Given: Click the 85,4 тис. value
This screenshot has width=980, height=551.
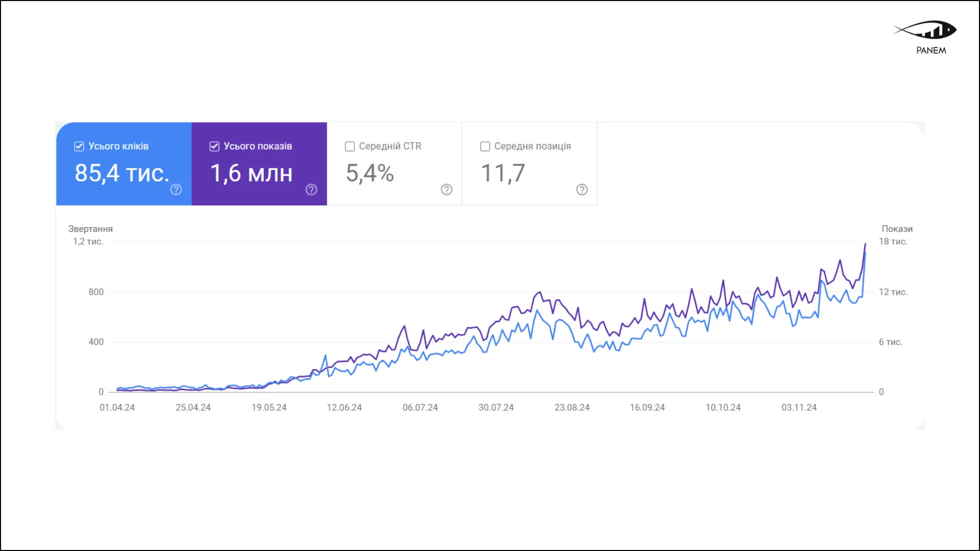Looking at the screenshot, I should pyautogui.click(x=122, y=173).
